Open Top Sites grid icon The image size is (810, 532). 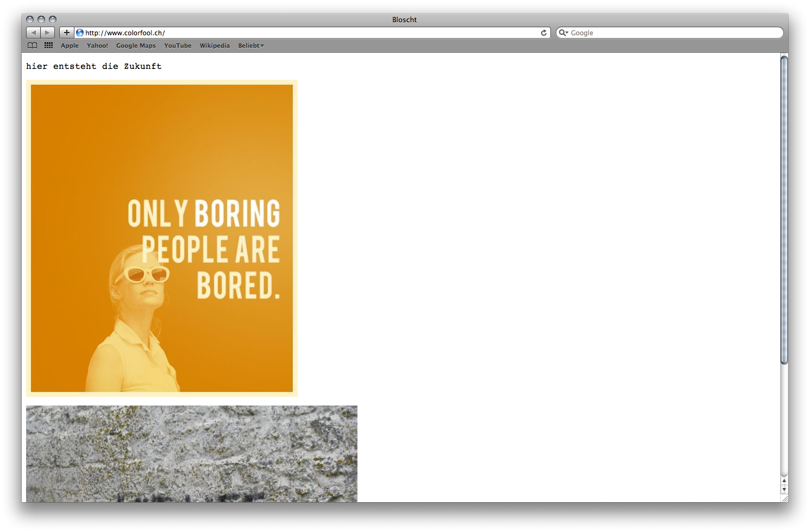(48, 46)
